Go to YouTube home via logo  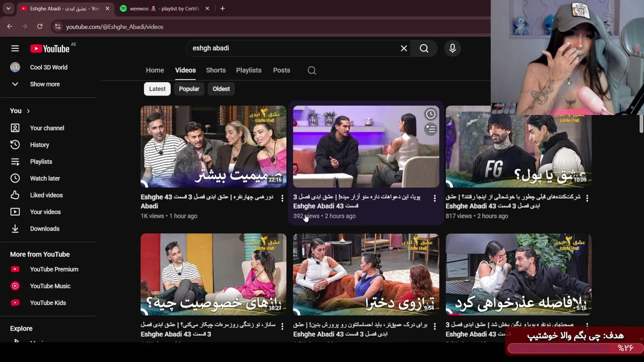pyautogui.click(x=50, y=48)
